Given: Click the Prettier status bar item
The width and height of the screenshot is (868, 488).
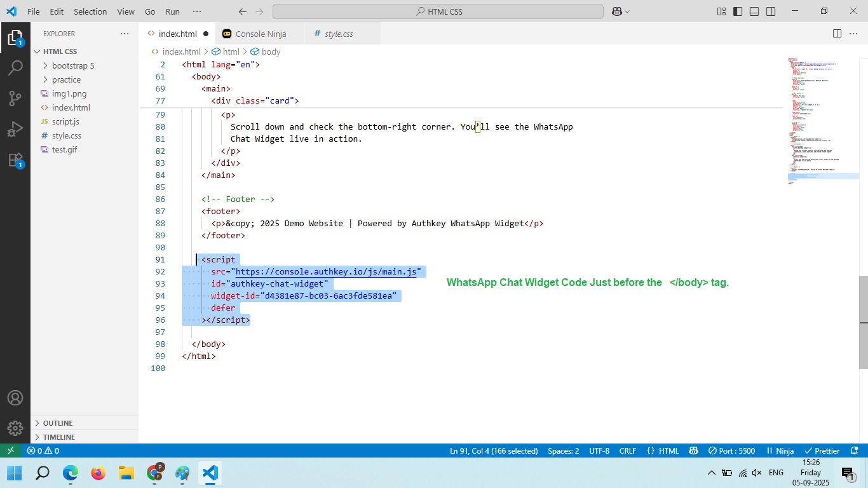Looking at the screenshot, I should pyautogui.click(x=822, y=451).
